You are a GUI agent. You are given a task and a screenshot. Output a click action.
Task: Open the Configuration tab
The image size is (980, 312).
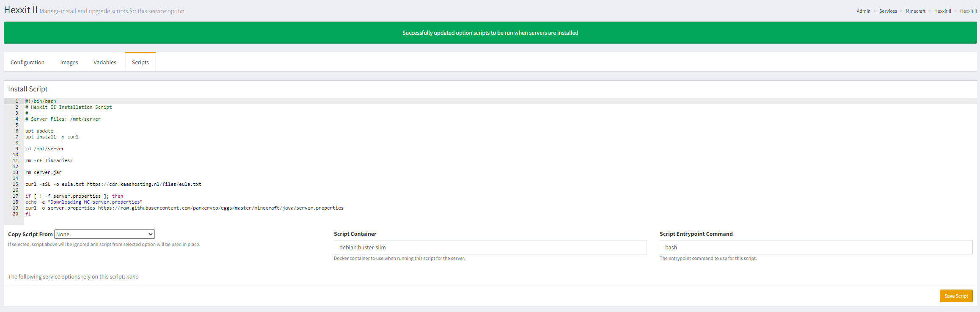tap(28, 62)
